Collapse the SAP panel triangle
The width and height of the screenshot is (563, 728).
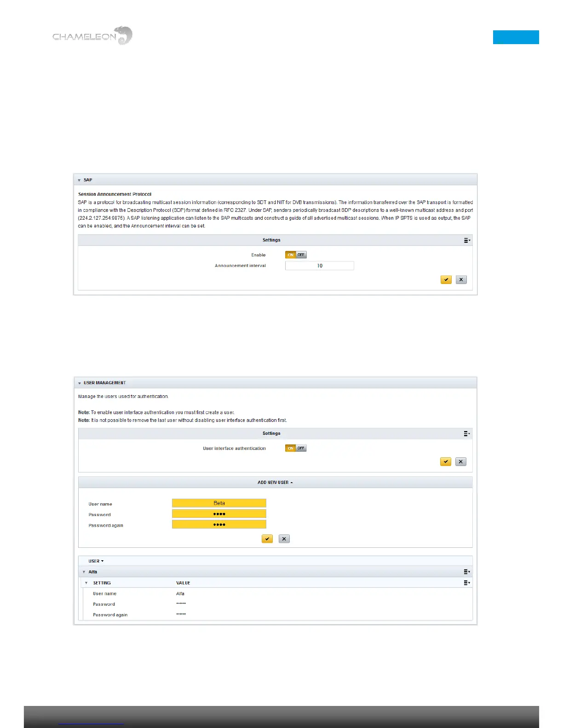click(79, 180)
